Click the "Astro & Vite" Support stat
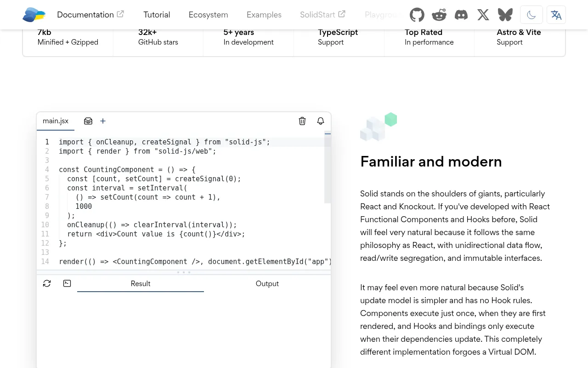 [x=519, y=37]
